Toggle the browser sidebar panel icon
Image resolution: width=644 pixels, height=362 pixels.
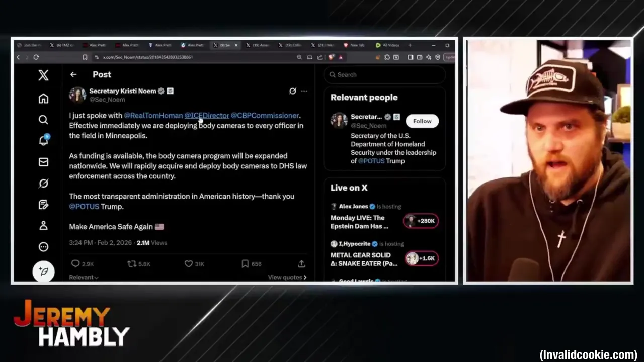(x=411, y=57)
